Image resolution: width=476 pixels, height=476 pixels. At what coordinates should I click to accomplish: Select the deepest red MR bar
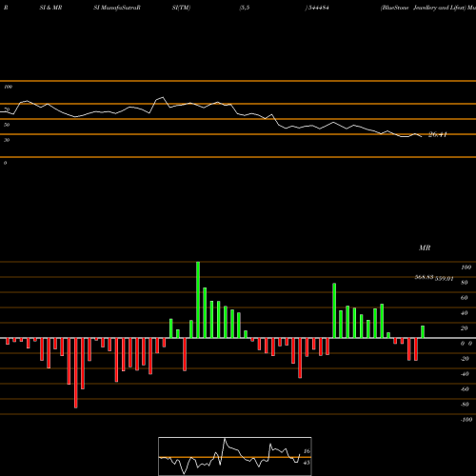click(x=76, y=373)
